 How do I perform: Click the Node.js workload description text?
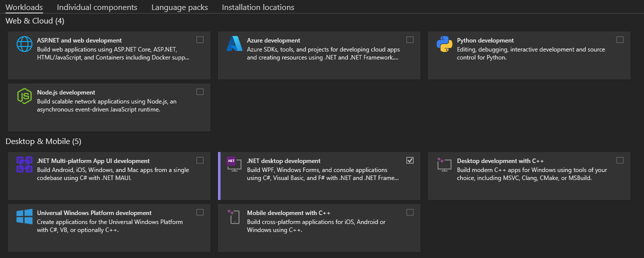click(106, 105)
